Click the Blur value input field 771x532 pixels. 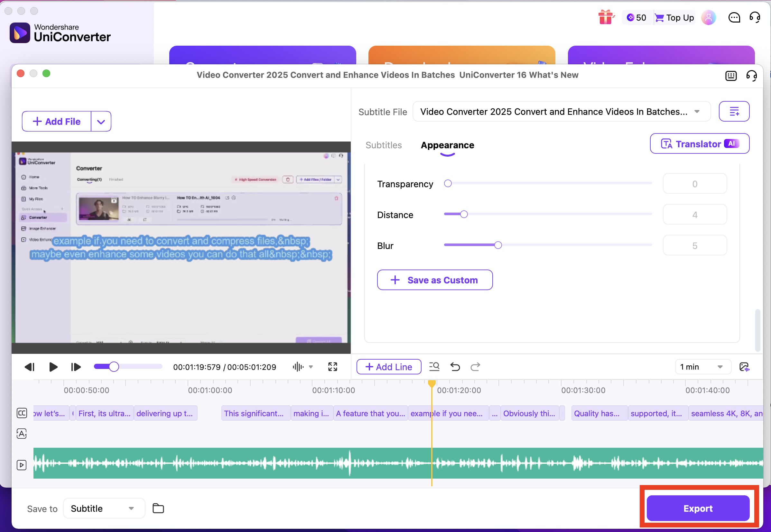tap(695, 245)
